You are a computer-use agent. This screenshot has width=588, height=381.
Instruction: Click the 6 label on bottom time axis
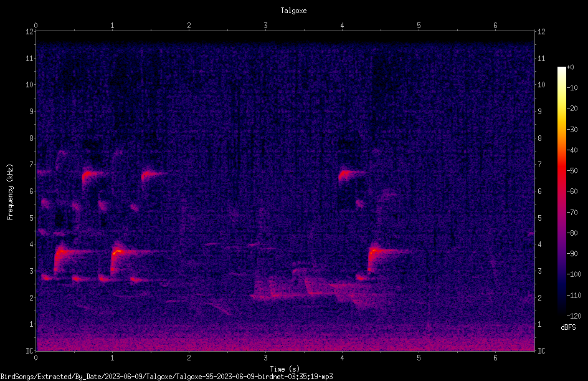click(495, 358)
